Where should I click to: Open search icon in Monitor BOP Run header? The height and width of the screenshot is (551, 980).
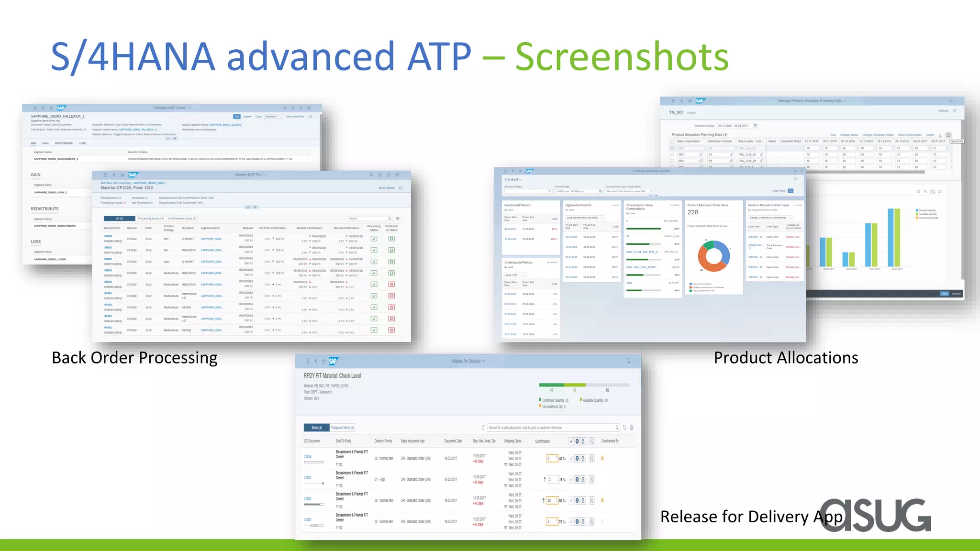click(371, 175)
